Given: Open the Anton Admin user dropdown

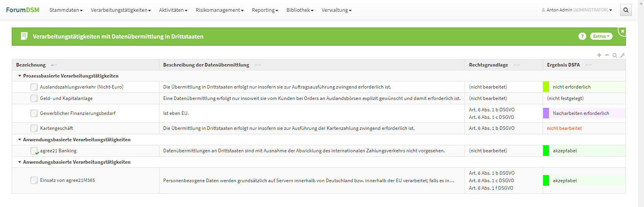Looking at the screenshot, I should [576, 10].
